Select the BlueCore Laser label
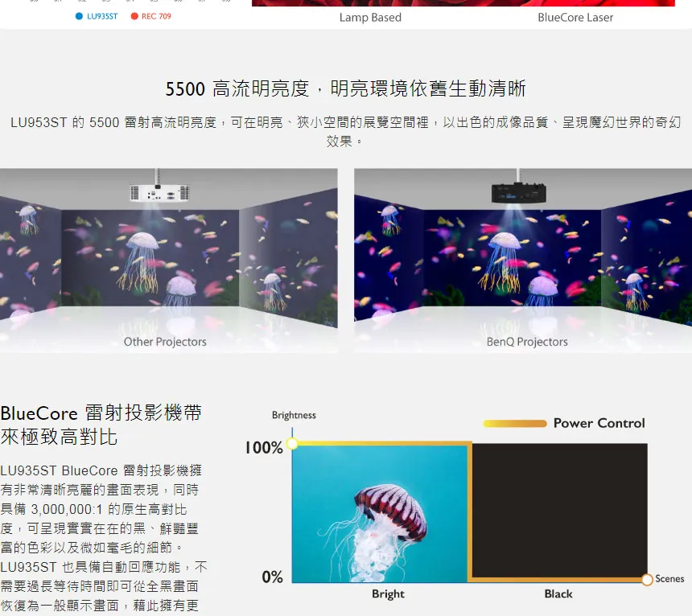Viewport: 692px width, 616px height. (575, 17)
